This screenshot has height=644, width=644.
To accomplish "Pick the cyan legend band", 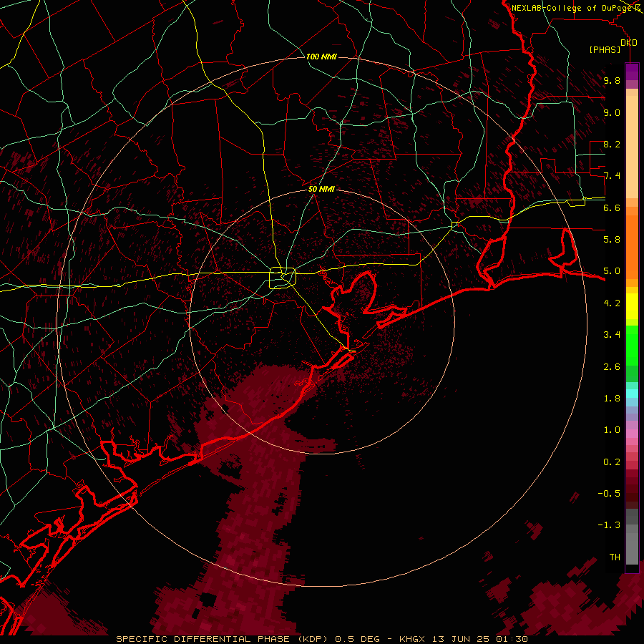I will pyautogui.click(x=632, y=394).
